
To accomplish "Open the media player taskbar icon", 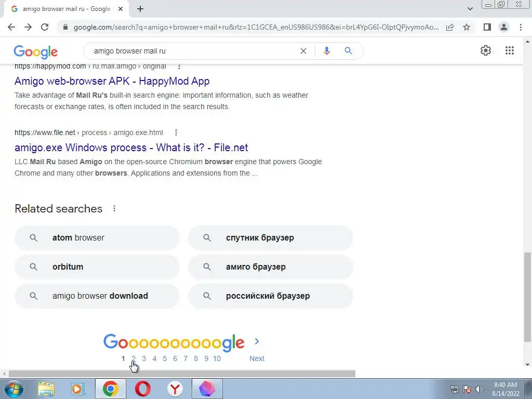I will (x=78, y=389).
